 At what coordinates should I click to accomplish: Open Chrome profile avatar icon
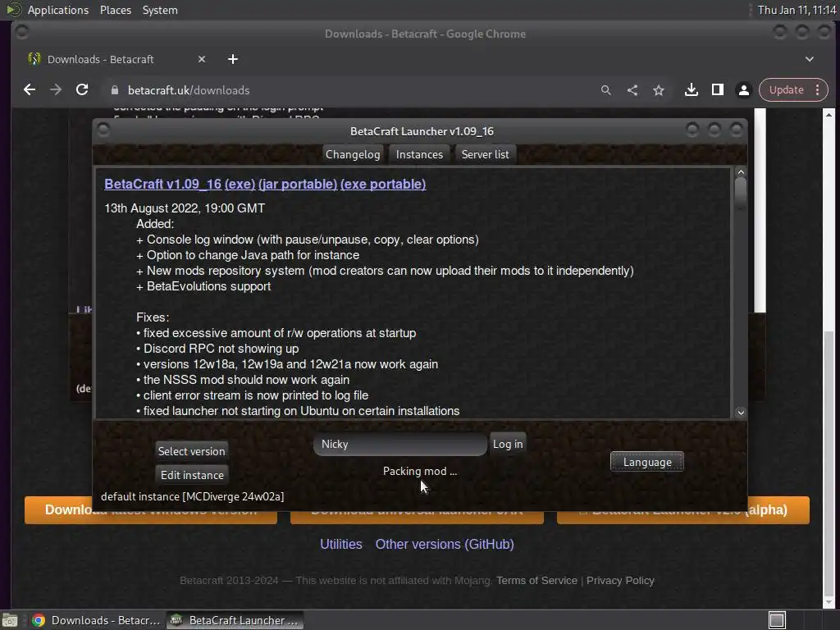click(743, 90)
